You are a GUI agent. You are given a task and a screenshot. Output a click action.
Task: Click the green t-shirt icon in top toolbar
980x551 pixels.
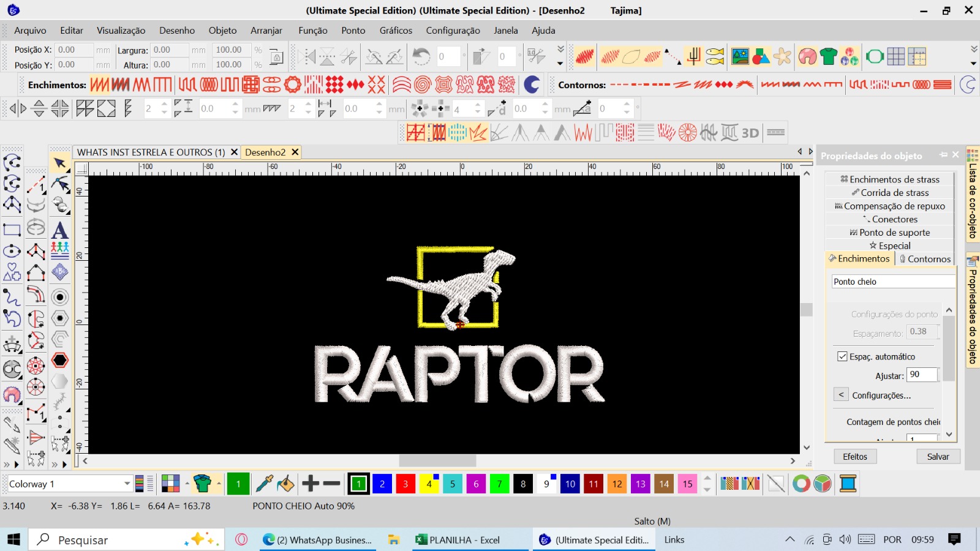[x=828, y=57]
